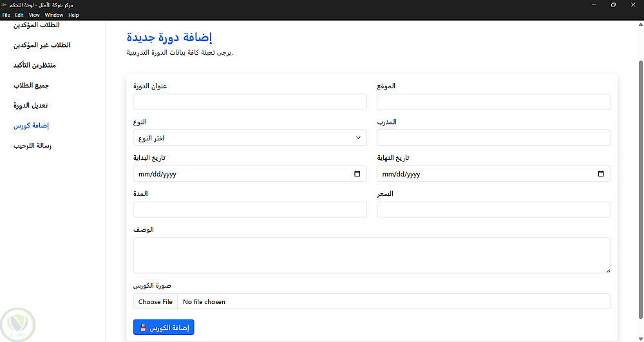Screen dimensions: 644x342
Task: Open the File menu
Action: pos(6,15)
